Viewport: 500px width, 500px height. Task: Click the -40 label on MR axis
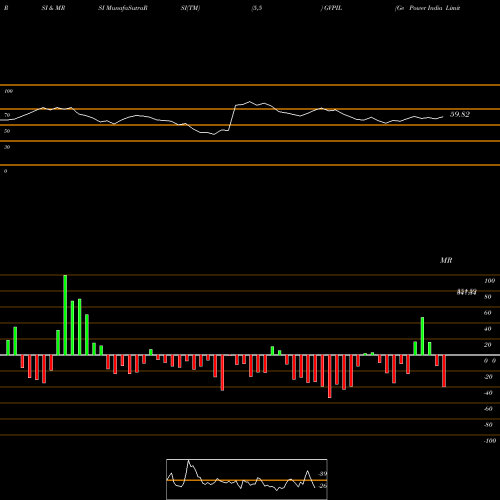488,393
